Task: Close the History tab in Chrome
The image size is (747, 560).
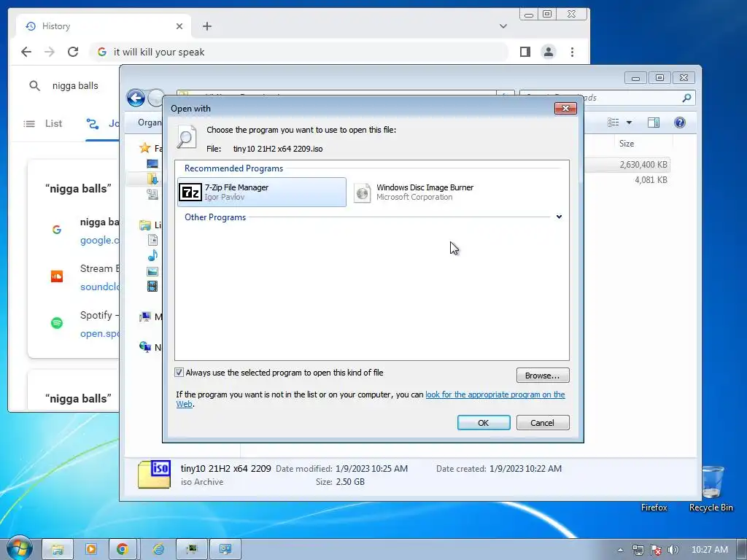Action: (179, 26)
